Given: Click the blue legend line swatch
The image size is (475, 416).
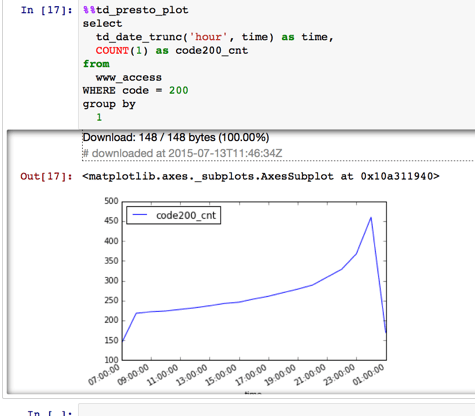Looking at the screenshot, I should pyautogui.click(x=140, y=215).
